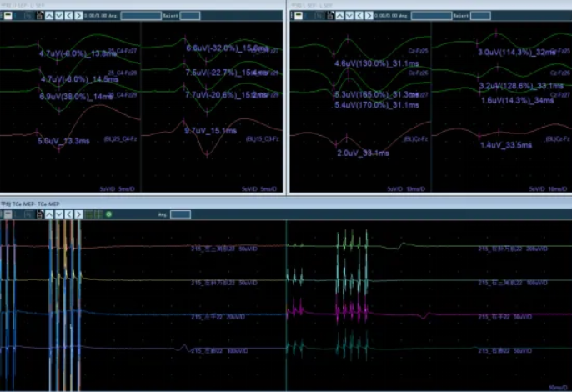Click down arrow in left SEP toolbar
Screen dimensions: 572x392
click(58, 15)
